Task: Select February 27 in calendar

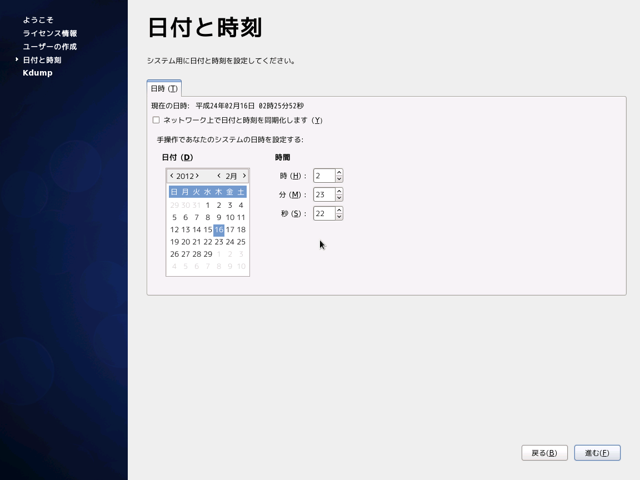Action: pyautogui.click(x=186, y=254)
